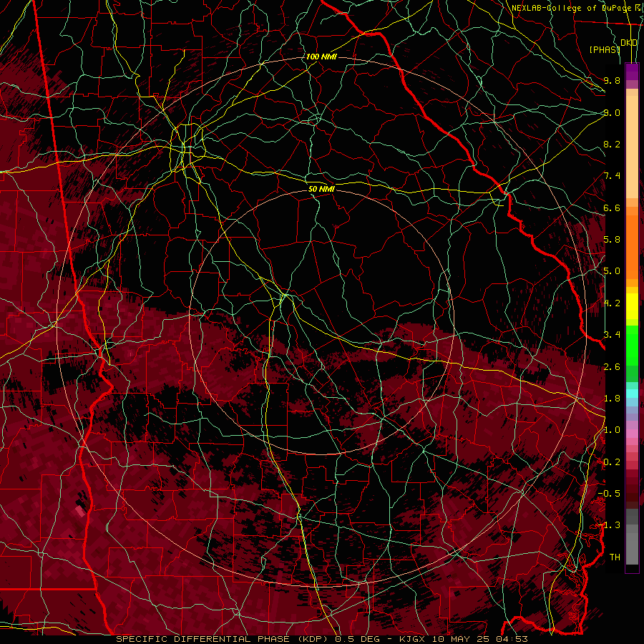Select the -1.3 legend value
The height and width of the screenshot is (644, 644).
pyautogui.click(x=609, y=525)
